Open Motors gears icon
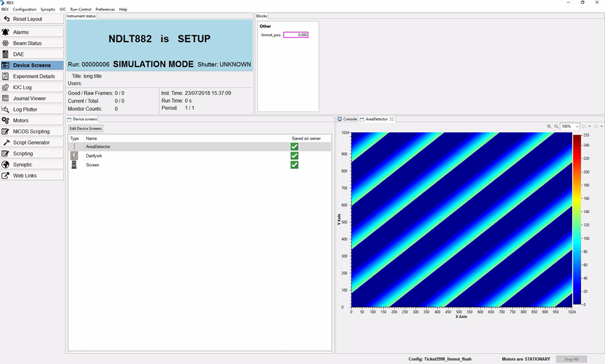The width and height of the screenshot is (605, 364). pos(6,120)
